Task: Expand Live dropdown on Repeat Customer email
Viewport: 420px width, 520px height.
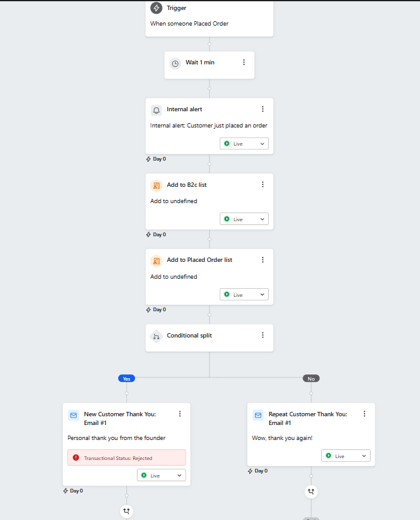Action: pos(346,456)
